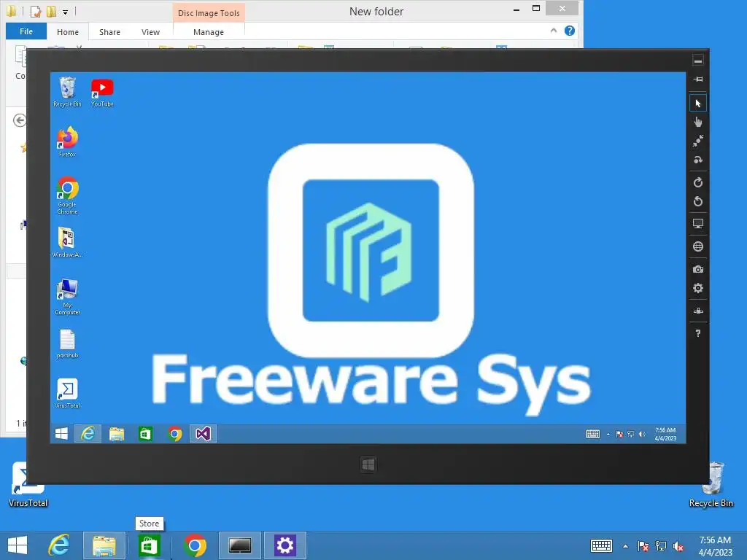Launch Firefox from simulator desktop
Screen dimensions: 747x560
tap(67, 141)
